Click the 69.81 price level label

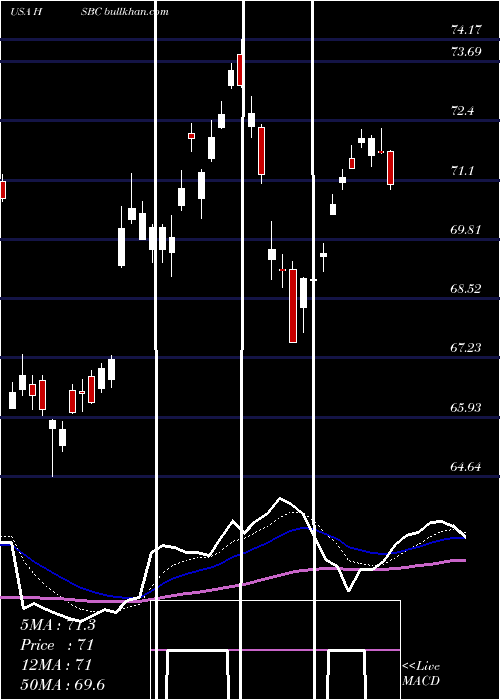[466, 230]
